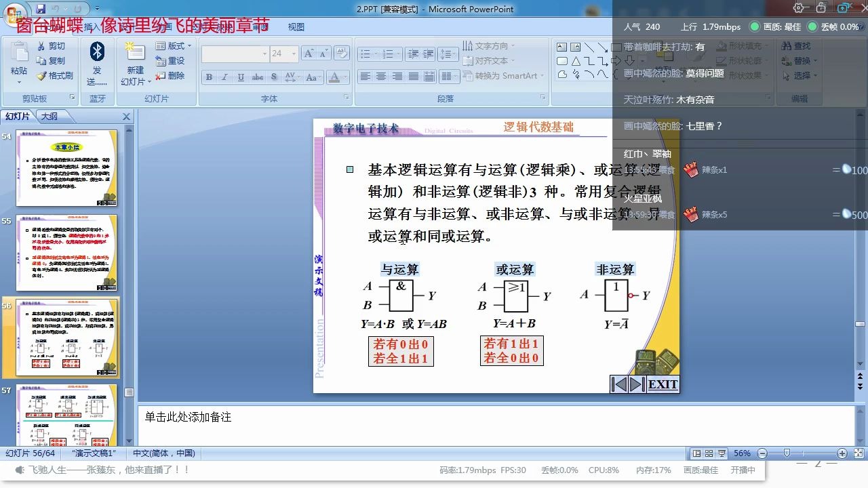Open the Paste (粘贴) dropdown arrow
The height and width of the screenshot is (488, 868).
(x=19, y=83)
